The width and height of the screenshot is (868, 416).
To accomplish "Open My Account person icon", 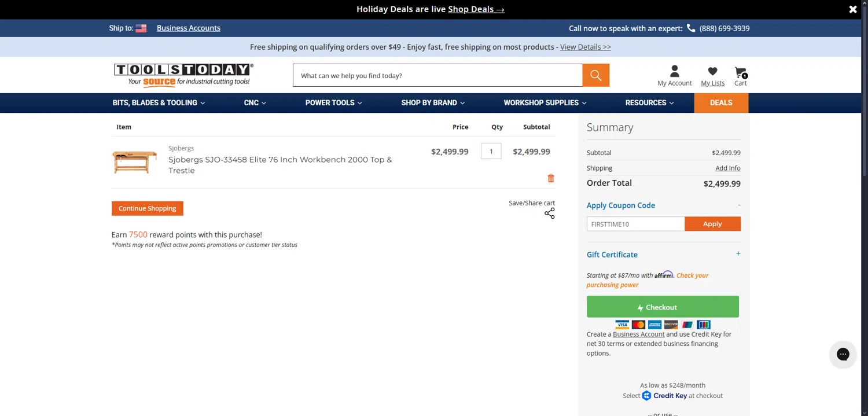I will coord(675,72).
